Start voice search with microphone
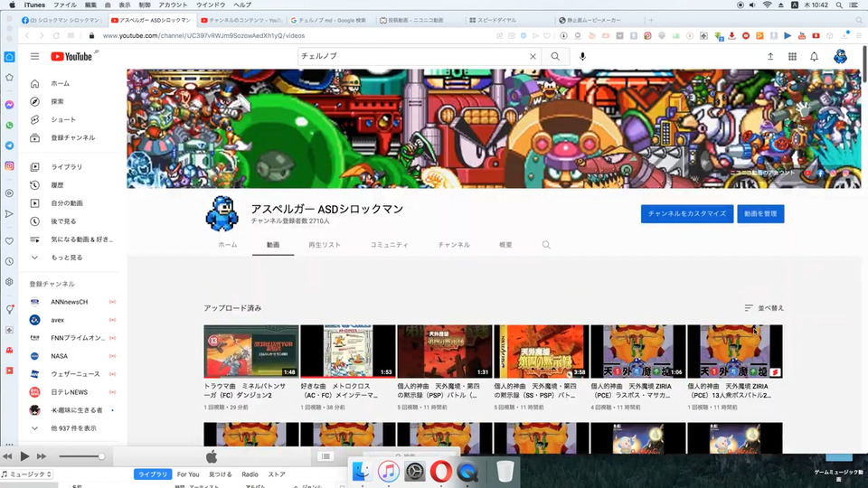This screenshot has width=868, height=488. pos(582,56)
